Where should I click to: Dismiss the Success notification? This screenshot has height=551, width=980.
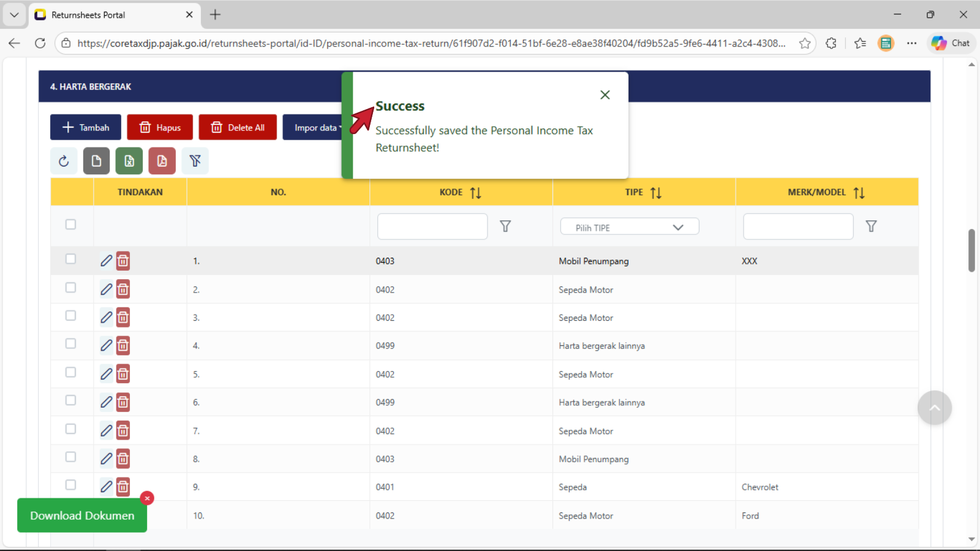[x=605, y=95]
